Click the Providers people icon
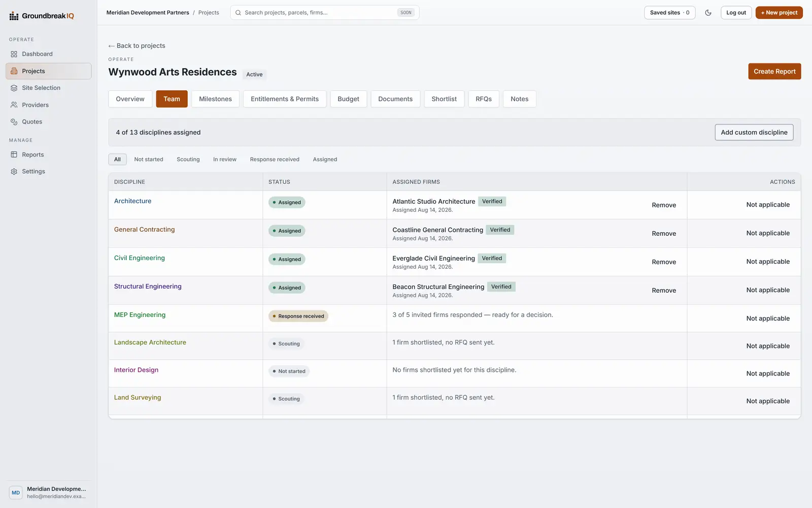 14,105
